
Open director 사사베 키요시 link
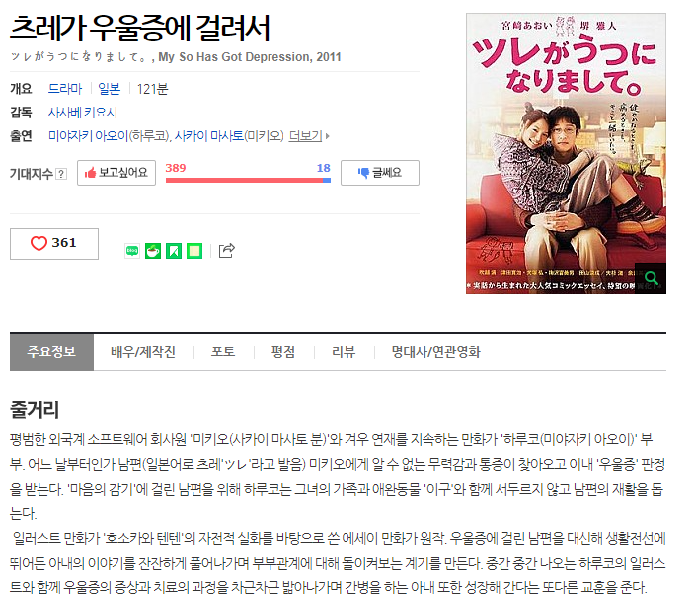pyautogui.click(x=83, y=113)
